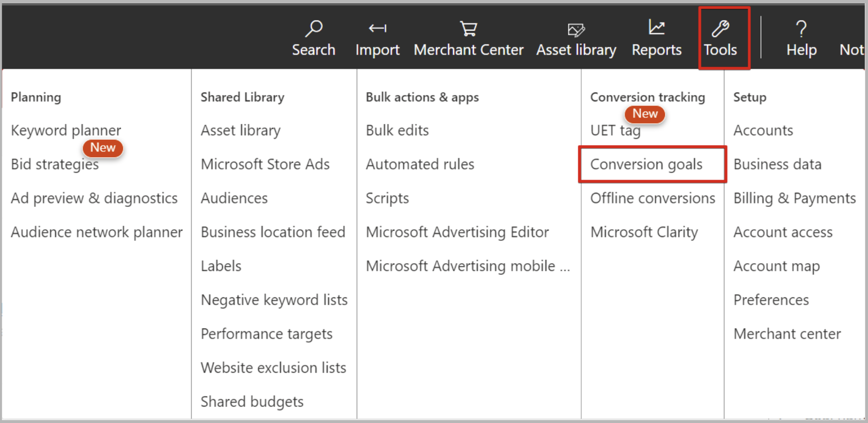Screen dimensions: 868x423
Task: Open Asset library under Shared Library
Action: [241, 131]
